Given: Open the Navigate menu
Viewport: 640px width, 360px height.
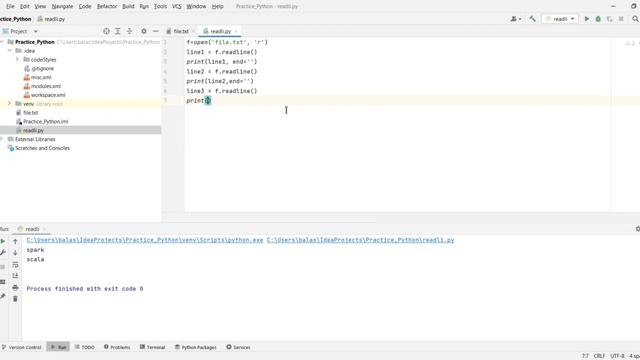Looking at the screenshot, I should click(x=62, y=6).
